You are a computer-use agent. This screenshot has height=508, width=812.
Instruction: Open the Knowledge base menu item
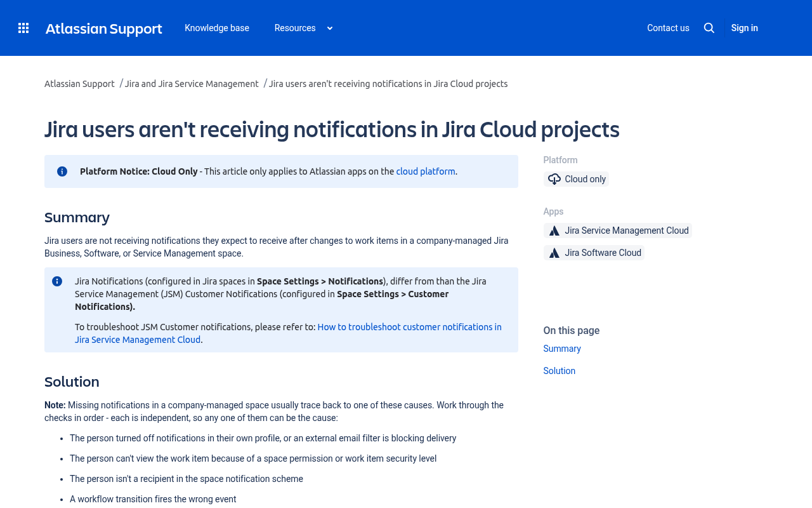[x=217, y=28]
